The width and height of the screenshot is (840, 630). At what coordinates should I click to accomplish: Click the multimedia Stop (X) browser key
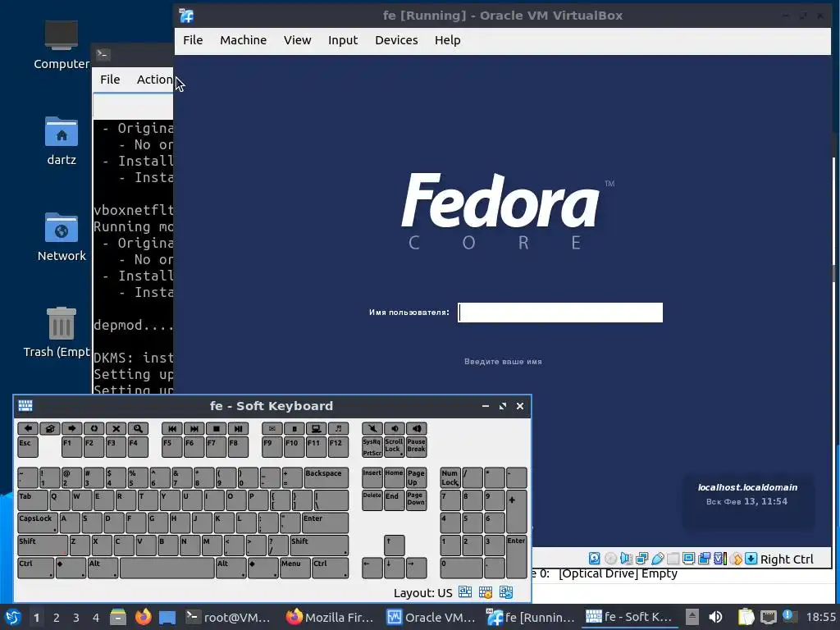pos(116,428)
